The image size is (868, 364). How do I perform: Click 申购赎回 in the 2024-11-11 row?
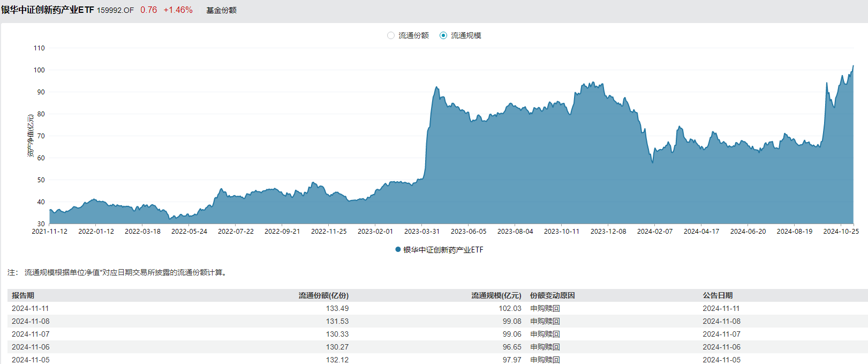tap(545, 308)
